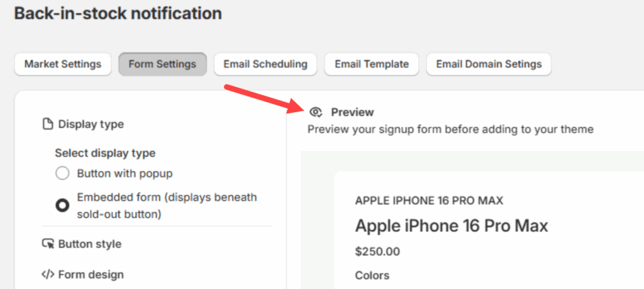Click the Preview eye icon

316,112
